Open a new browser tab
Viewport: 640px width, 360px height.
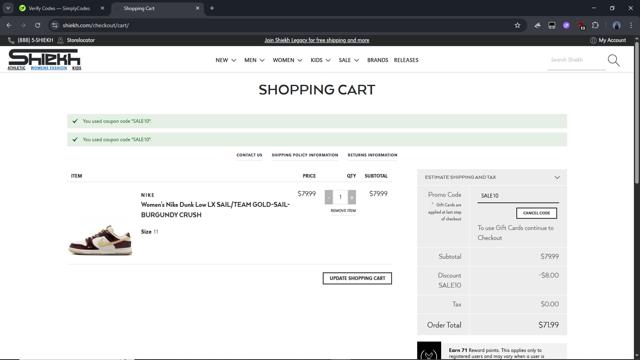tap(211, 8)
